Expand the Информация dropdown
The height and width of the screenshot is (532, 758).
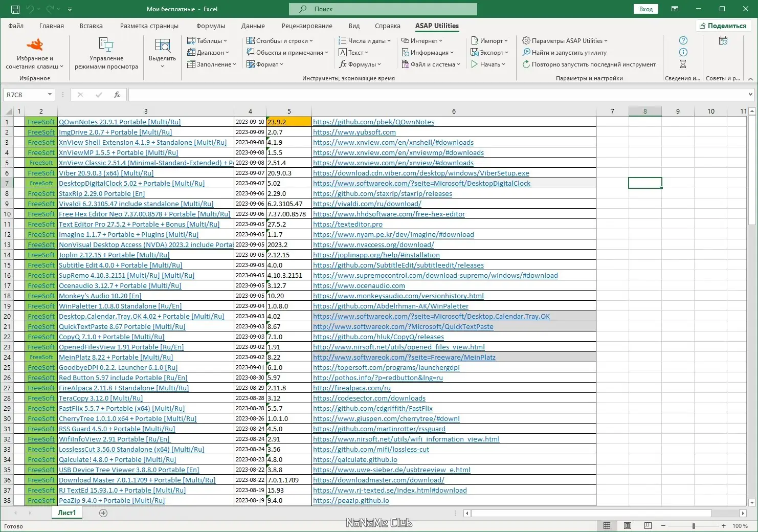(x=428, y=52)
